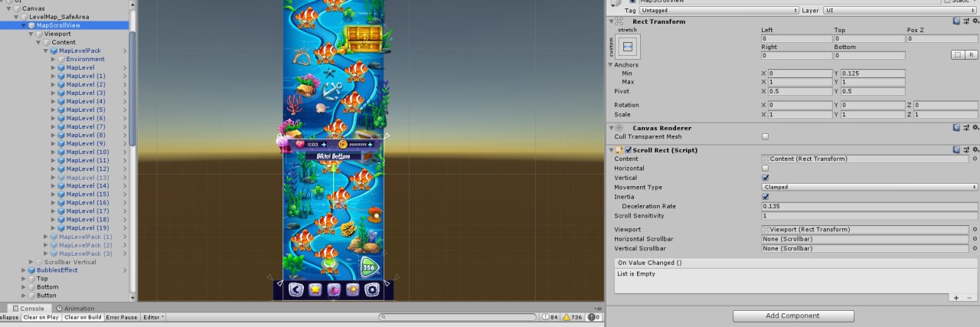Viewport: 980px width, 327px height.
Task: Open the Scroll Rect help icon
Action: coord(956,150)
